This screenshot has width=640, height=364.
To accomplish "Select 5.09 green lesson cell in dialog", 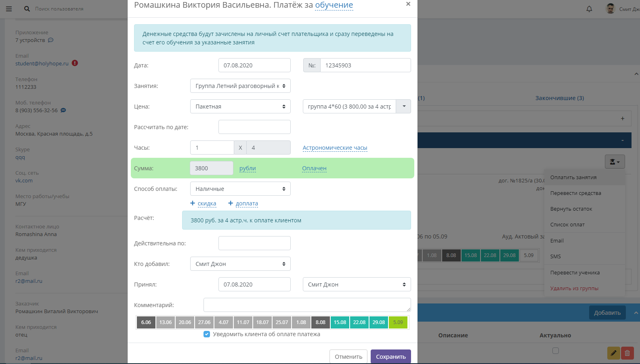I will [398, 322].
